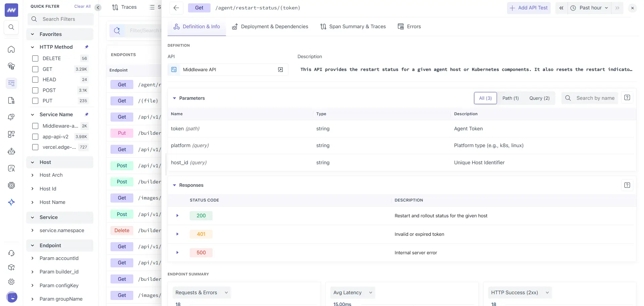This screenshot has width=644, height=306.
Task: Open the Errors tab
Action: point(409,27)
